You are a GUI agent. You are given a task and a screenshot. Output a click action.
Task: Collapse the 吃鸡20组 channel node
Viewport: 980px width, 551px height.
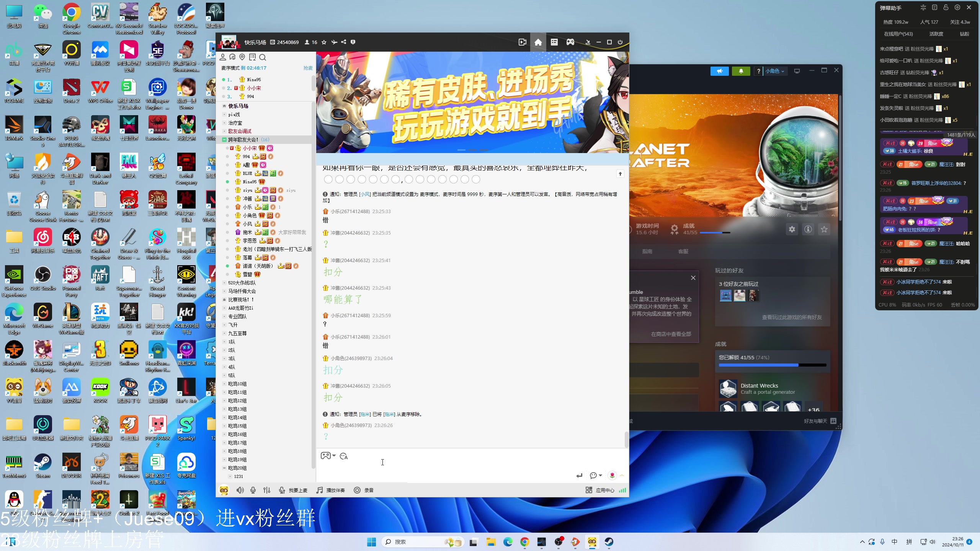[224, 468]
